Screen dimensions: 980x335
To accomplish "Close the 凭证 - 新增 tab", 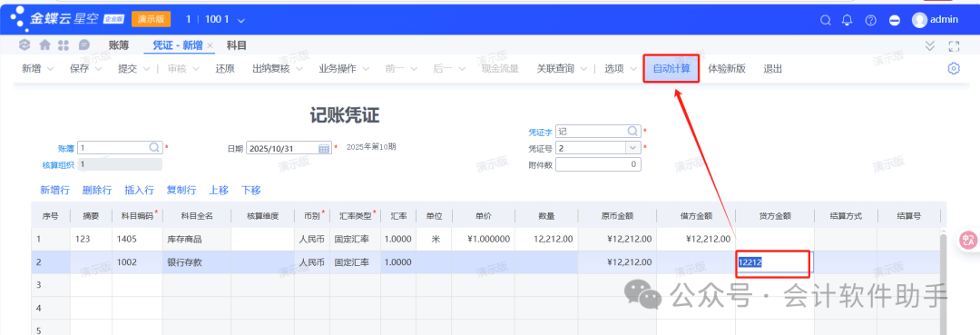I will click(x=210, y=45).
